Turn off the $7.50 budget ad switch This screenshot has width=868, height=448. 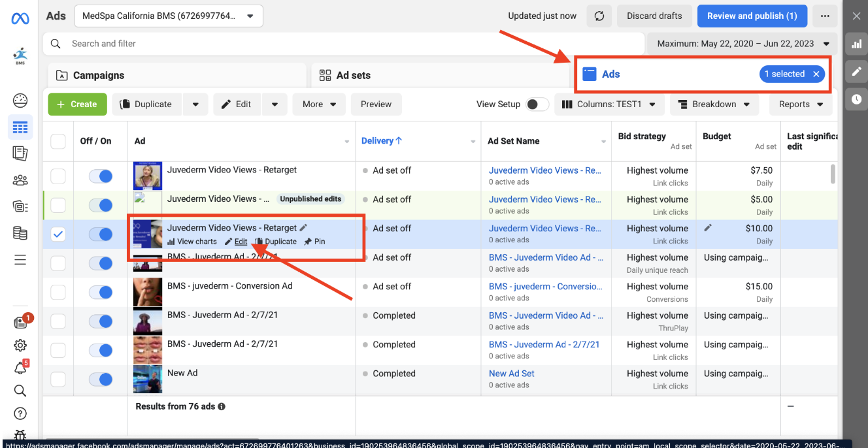point(101,176)
